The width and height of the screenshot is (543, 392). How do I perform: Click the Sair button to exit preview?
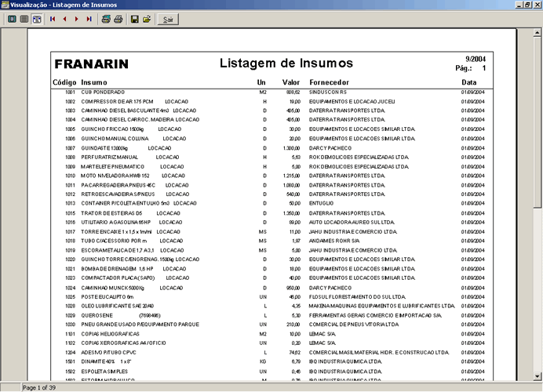[168, 20]
